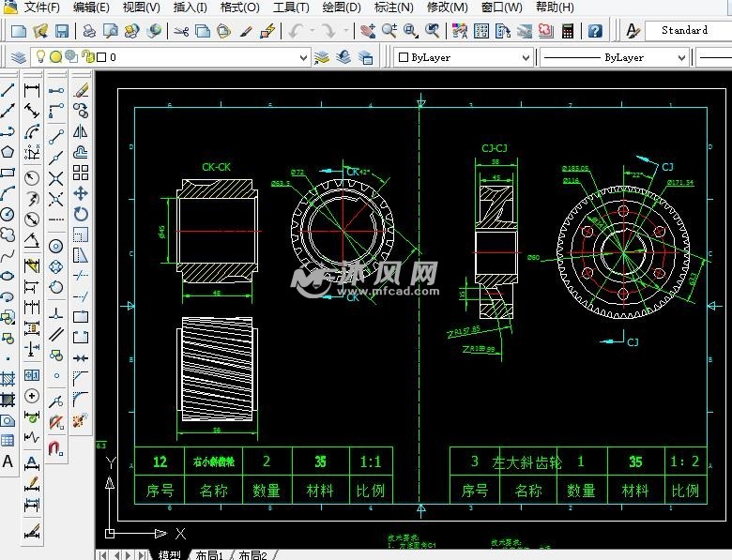Image resolution: width=732 pixels, height=560 pixels.
Task: Select the Circle draw tool
Action: [x=8, y=215]
